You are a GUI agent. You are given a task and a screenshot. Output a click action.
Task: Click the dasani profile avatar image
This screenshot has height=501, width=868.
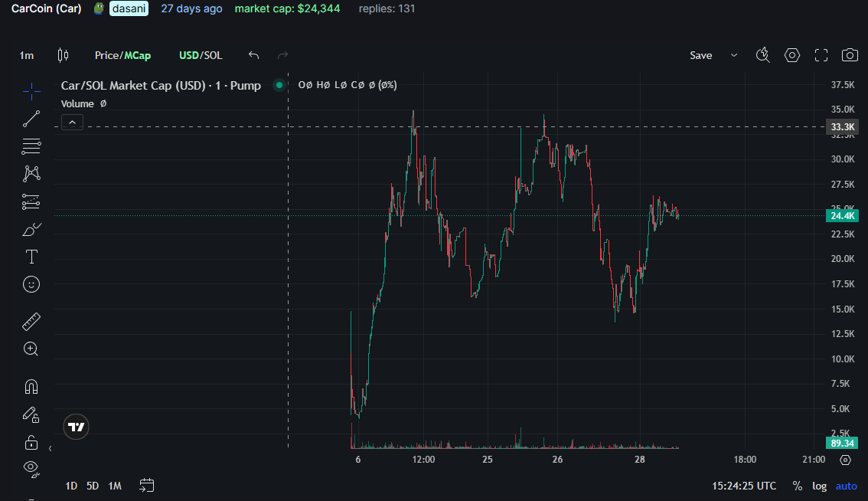99,8
